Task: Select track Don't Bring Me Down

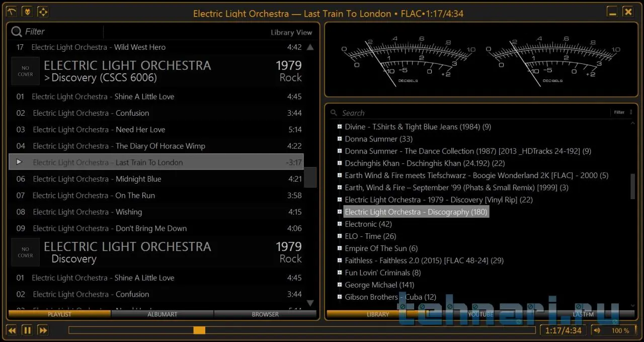Action: click(156, 228)
